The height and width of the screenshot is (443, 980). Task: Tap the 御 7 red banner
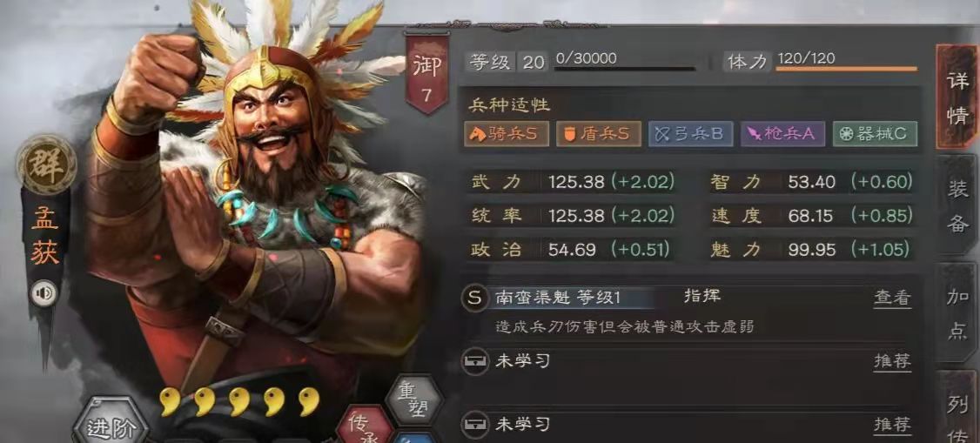pos(427,74)
